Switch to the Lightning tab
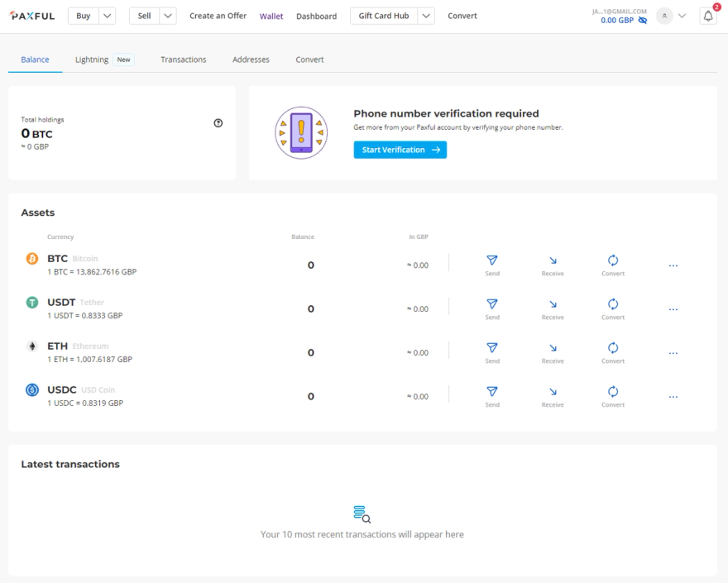 tap(92, 60)
